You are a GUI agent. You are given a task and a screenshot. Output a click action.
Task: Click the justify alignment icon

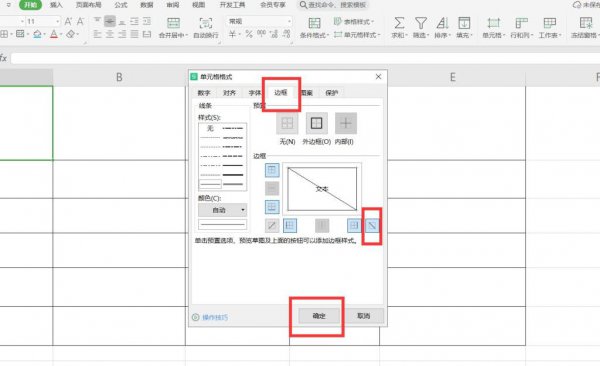[x=134, y=34]
